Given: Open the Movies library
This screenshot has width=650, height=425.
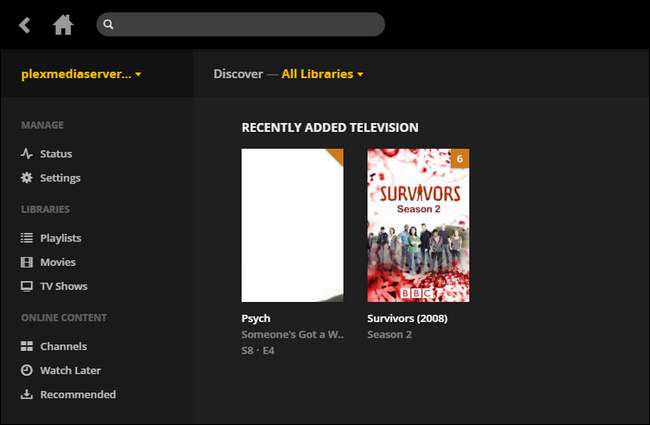Looking at the screenshot, I should point(58,262).
